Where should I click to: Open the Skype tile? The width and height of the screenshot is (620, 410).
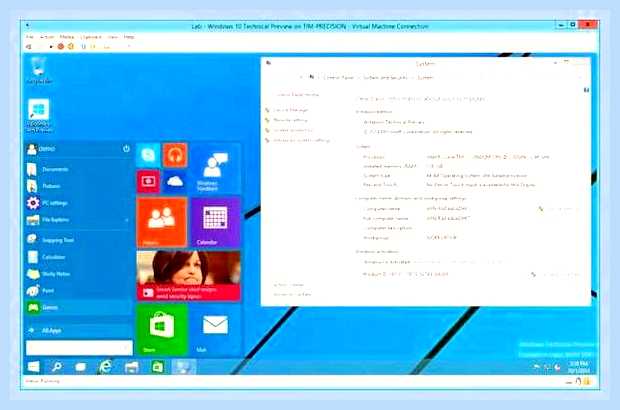coord(148,155)
